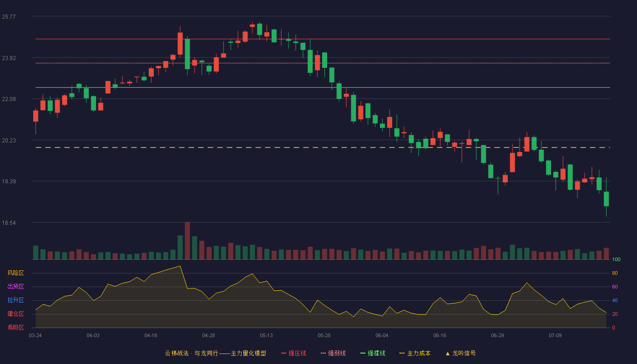Select the 风险区 zone label
The image size is (637, 364).
(x=15, y=273)
